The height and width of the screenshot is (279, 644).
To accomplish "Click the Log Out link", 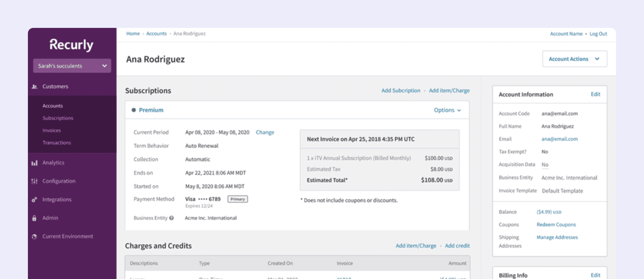I will 598,34.
